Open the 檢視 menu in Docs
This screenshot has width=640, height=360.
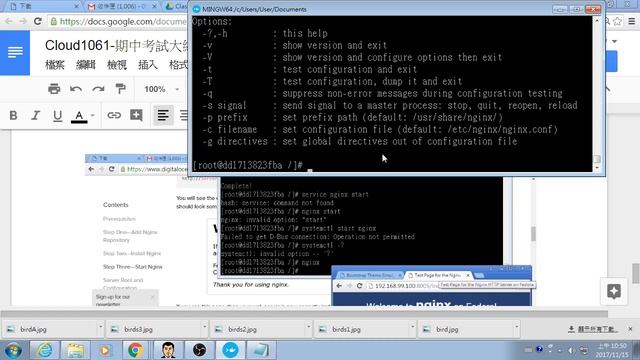[x=117, y=64]
